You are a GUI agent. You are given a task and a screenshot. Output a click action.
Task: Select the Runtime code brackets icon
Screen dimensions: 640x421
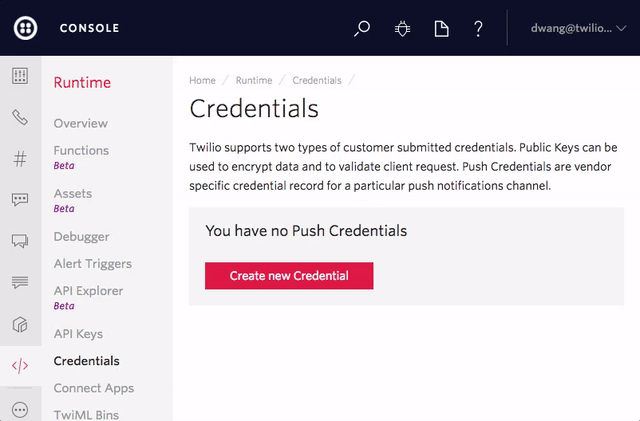pyautogui.click(x=20, y=365)
